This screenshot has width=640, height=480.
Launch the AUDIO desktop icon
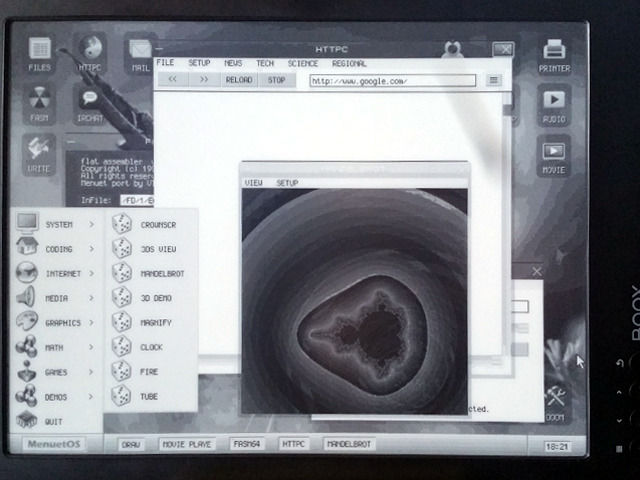pyautogui.click(x=554, y=105)
